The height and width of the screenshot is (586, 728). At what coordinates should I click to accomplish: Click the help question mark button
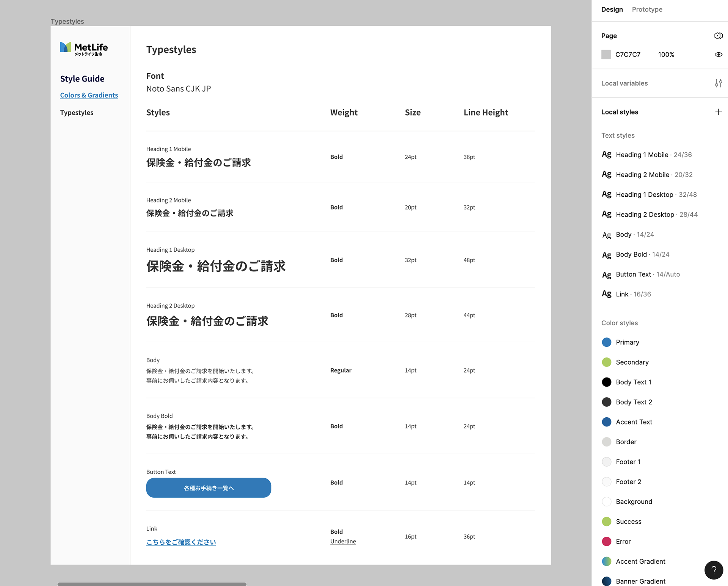pos(714,570)
